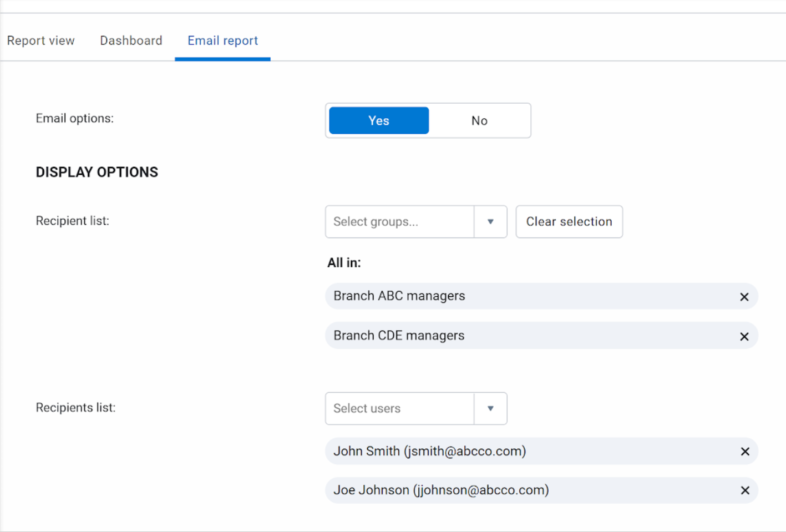Open the Dashboard tab
786x532 pixels.
coord(131,40)
